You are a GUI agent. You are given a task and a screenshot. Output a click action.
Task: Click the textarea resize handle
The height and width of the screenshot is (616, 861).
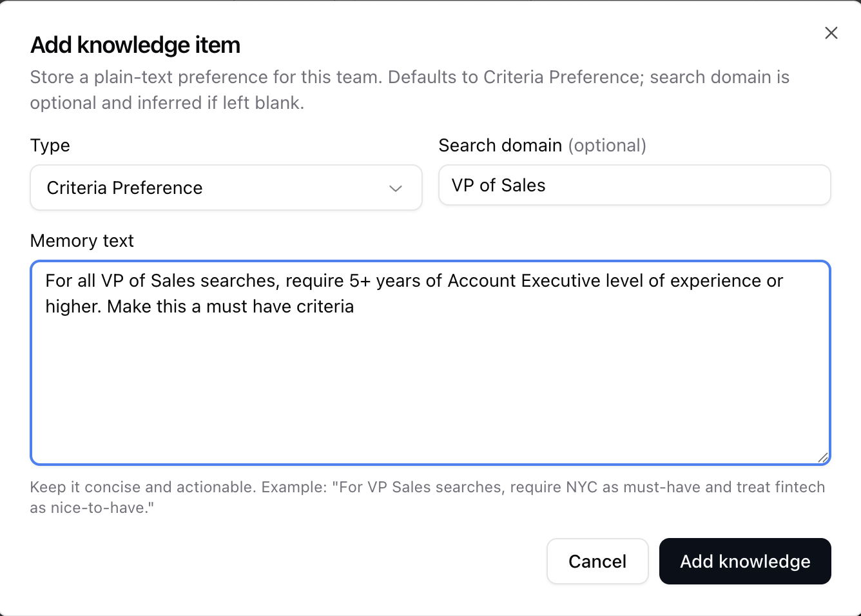point(823,457)
